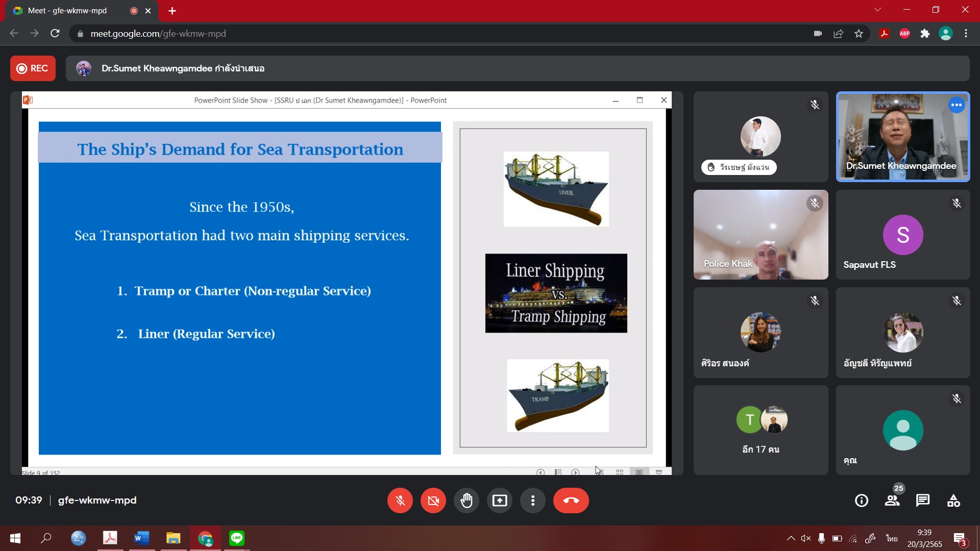Click the Police Khak video tile

[761, 235]
